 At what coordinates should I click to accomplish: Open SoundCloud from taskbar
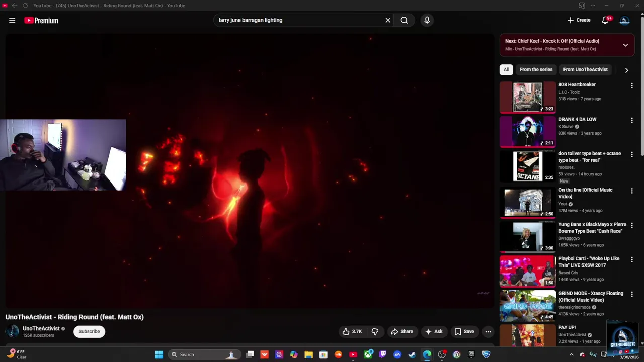point(338,354)
